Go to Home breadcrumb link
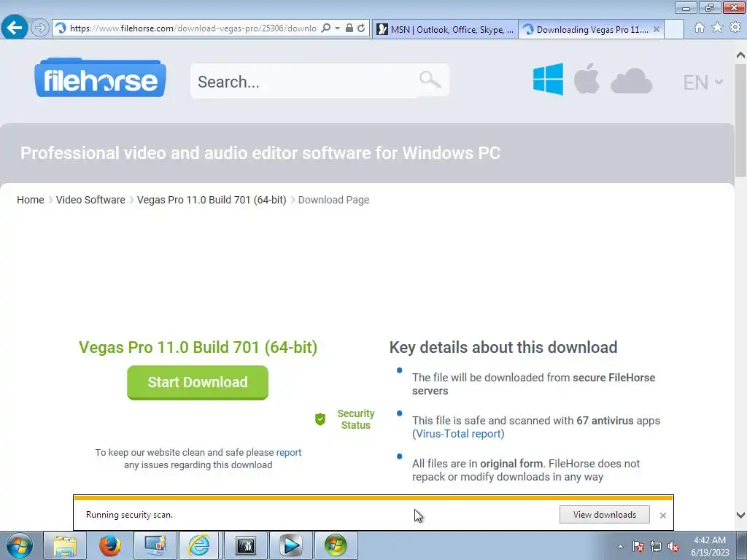Image resolution: width=747 pixels, height=560 pixels. [x=31, y=200]
